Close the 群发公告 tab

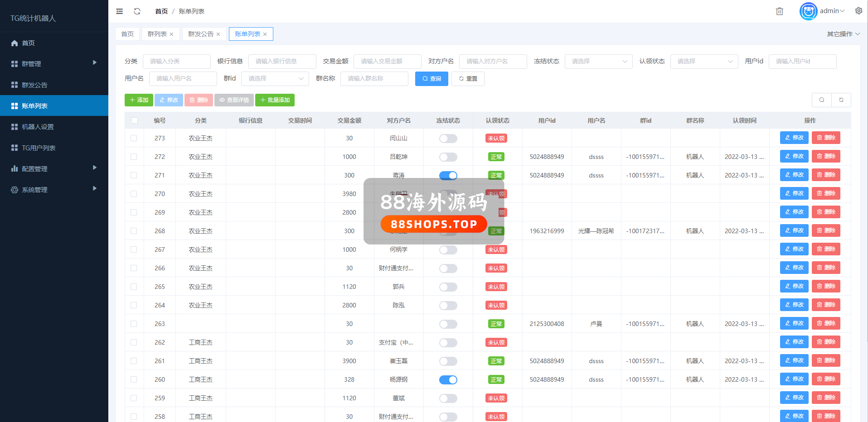(218, 34)
